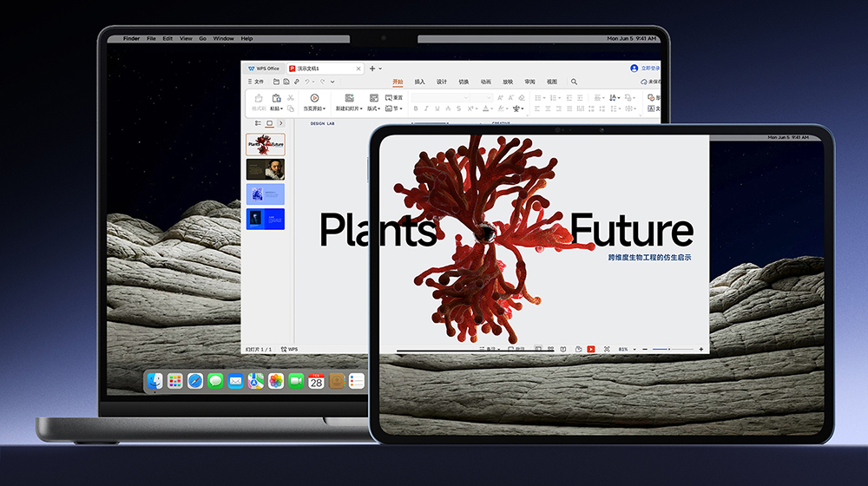The height and width of the screenshot is (486, 868).
Task: Open the Finder menu in macOS menu bar
Action: coord(131,39)
